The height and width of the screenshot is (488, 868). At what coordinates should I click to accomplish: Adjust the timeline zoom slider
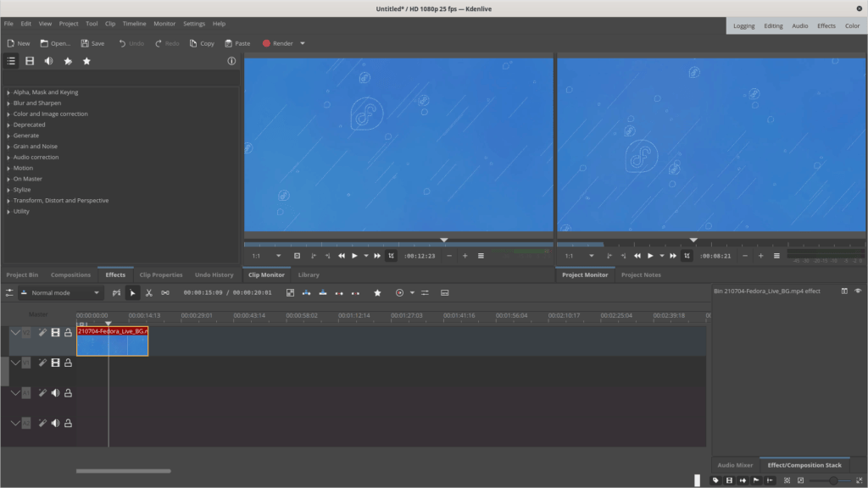(x=833, y=480)
